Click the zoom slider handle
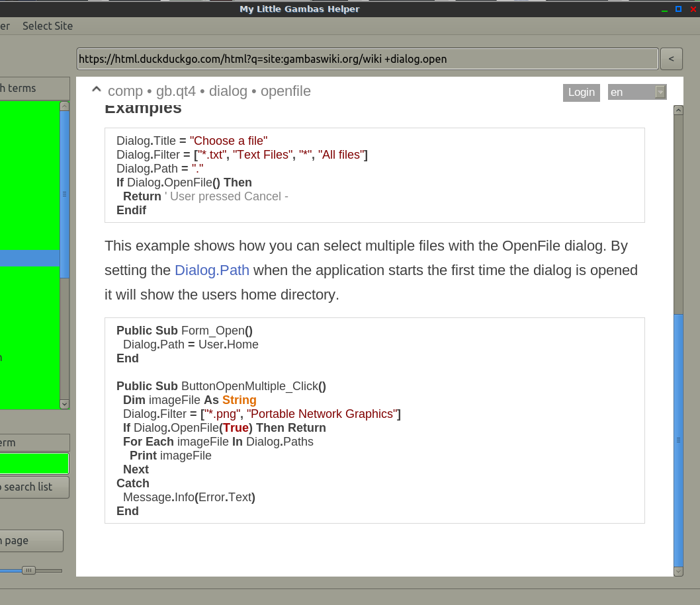The width and height of the screenshot is (700, 605). click(x=28, y=570)
